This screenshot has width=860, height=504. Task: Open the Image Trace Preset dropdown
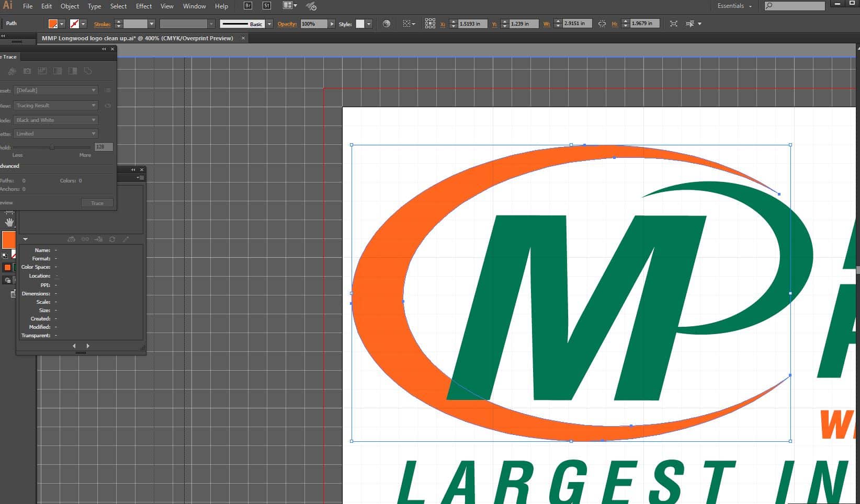pos(55,90)
